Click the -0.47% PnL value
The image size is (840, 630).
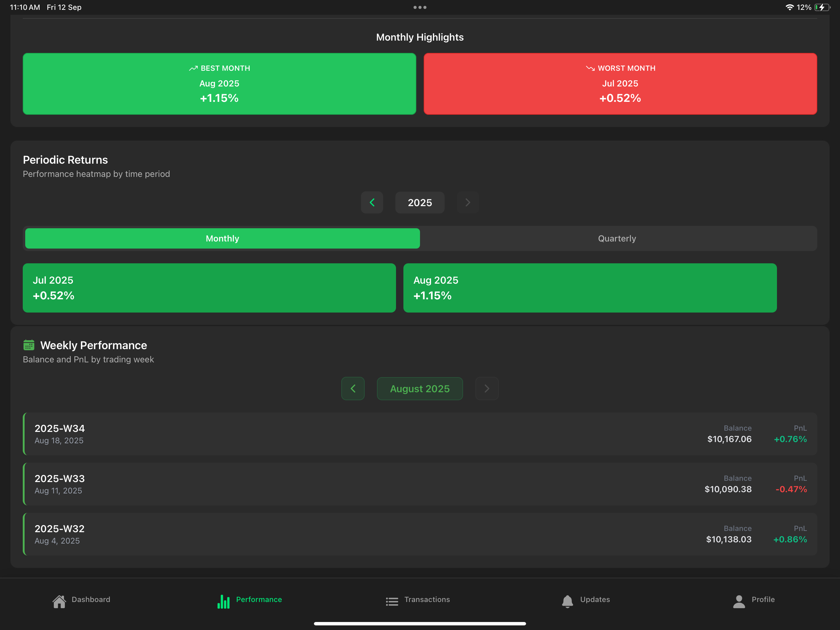click(791, 489)
